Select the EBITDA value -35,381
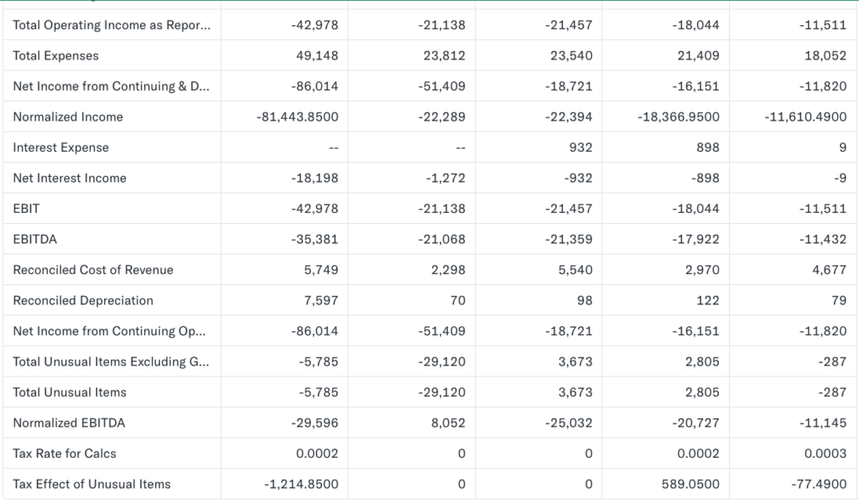Screen dimensions: 859x504 click(315, 239)
